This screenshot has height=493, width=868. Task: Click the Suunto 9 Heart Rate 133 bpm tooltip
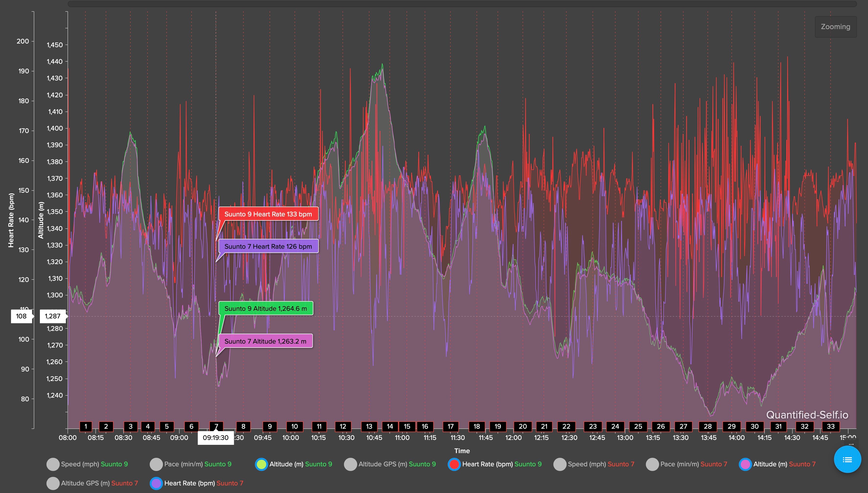[x=268, y=214]
